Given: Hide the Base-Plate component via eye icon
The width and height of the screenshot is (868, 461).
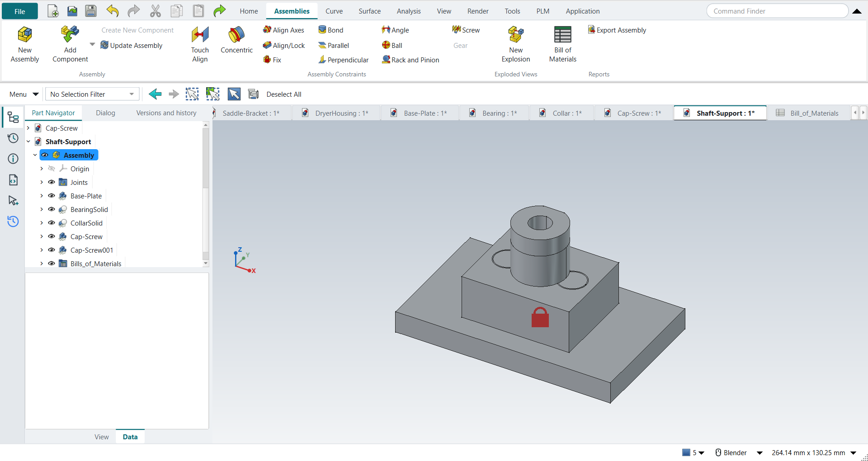Looking at the screenshot, I should [x=52, y=196].
